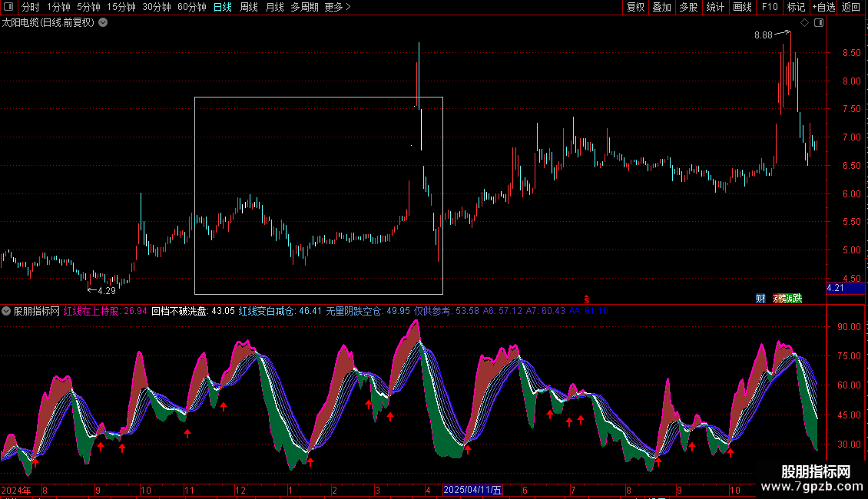Open dropdown beside 股朋指标网 indicator name
This screenshot has width=868, height=499.
click(x=6, y=311)
